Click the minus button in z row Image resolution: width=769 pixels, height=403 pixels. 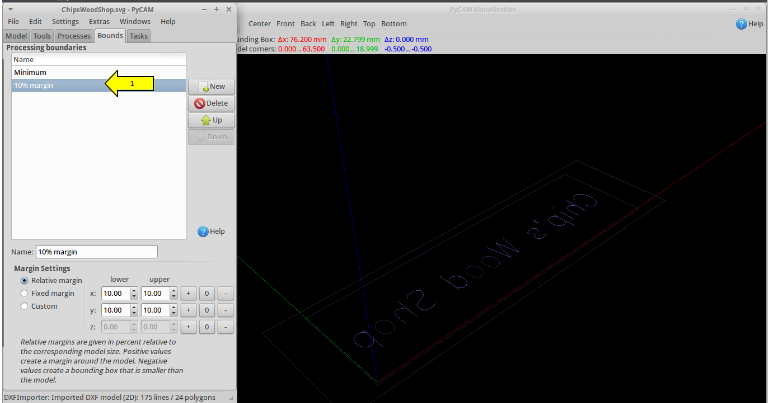pos(225,327)
